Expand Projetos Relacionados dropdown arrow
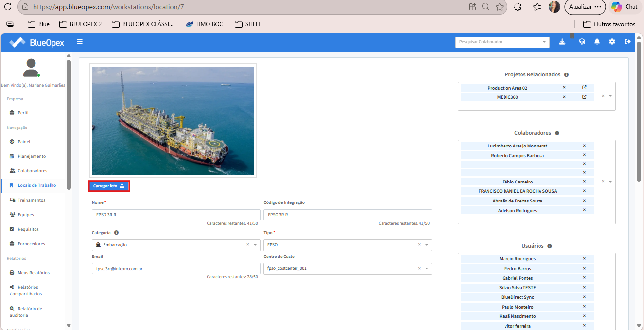 coord(610,96)
